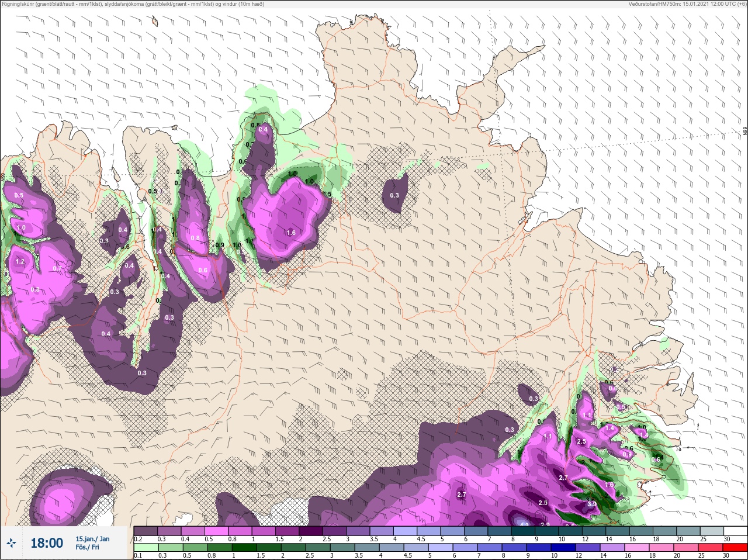Click the snow scale swatch between 12 and 14
Viewport: 748px width, 560px height.
pos(594,531)
